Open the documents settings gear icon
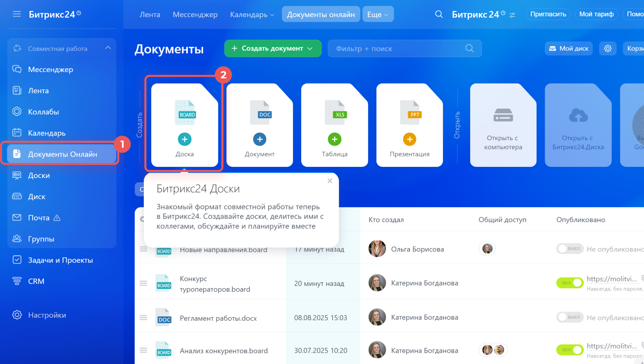Screen dimensions: 644x364 (607, 49)
